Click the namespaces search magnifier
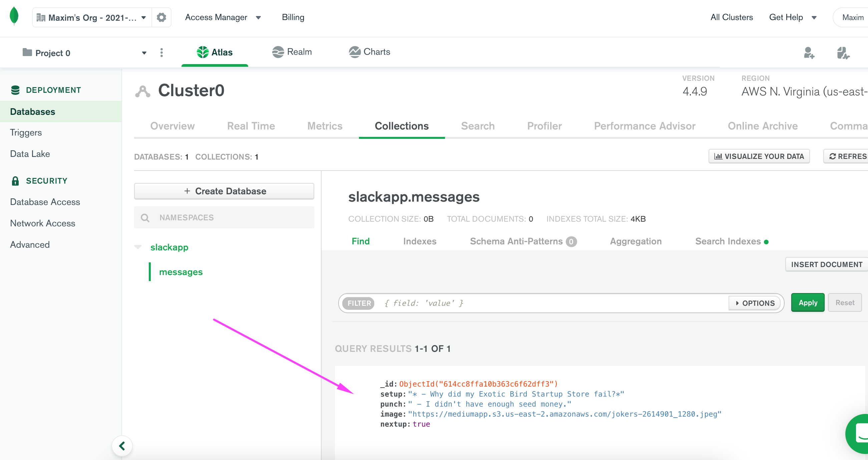Screen dimensions: 868x460 [x=145, y=218]
